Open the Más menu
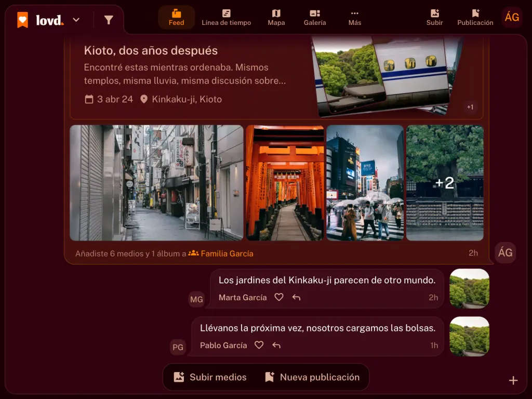Viewport: 532px width, 399px height. click(354, 18)
